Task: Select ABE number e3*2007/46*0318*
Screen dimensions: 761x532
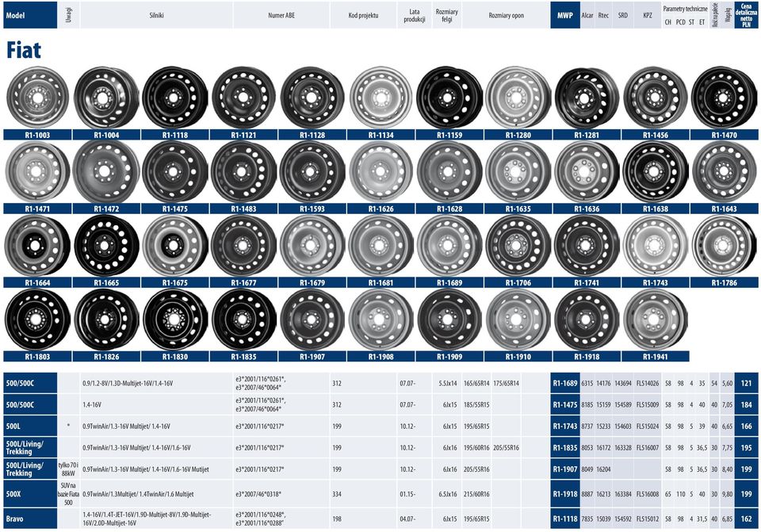Action: click(x=258, y=494)
